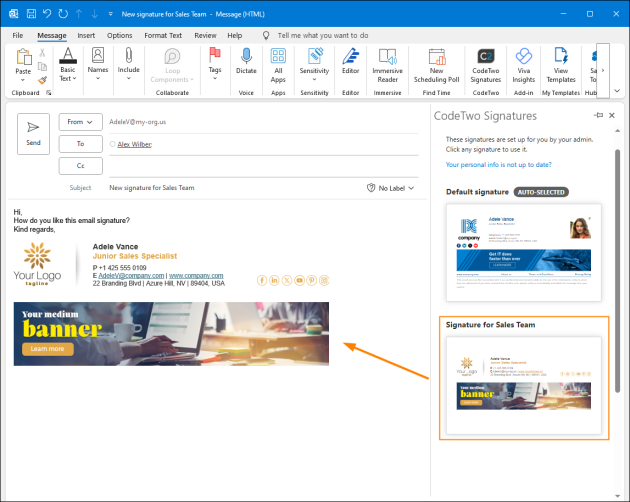
Task: Click X icon in email signature
Action: pyautogui.click(x=287, y=280)
